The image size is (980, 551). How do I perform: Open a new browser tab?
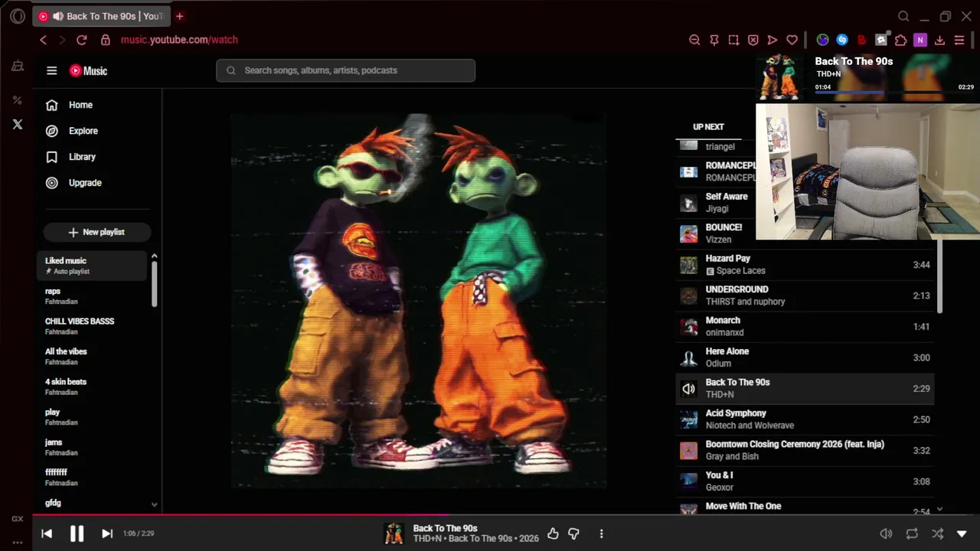click(180, 16)
